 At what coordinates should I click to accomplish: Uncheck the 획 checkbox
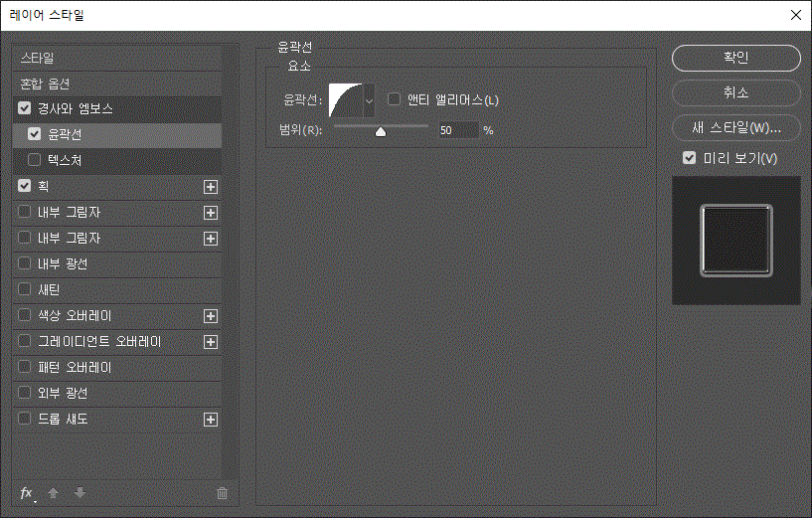(x=24, y=186)
